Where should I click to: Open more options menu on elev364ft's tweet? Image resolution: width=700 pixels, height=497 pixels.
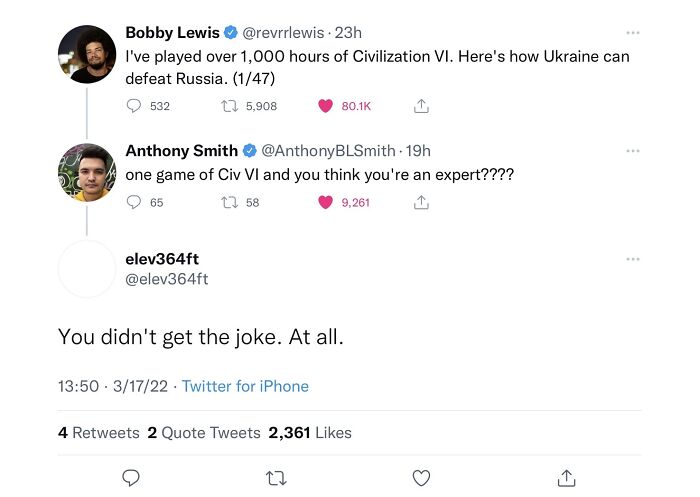(632, 259)
